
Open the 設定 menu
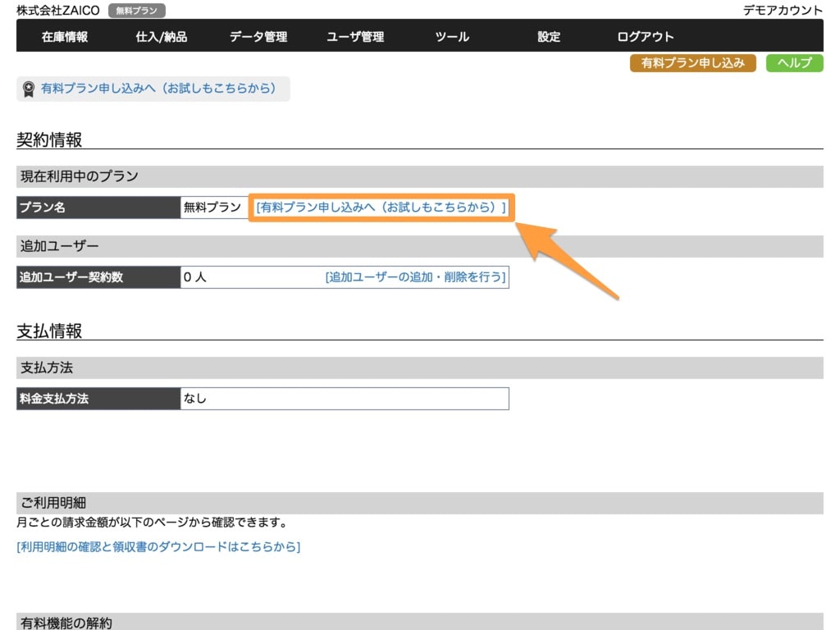[x=549, y=36]
